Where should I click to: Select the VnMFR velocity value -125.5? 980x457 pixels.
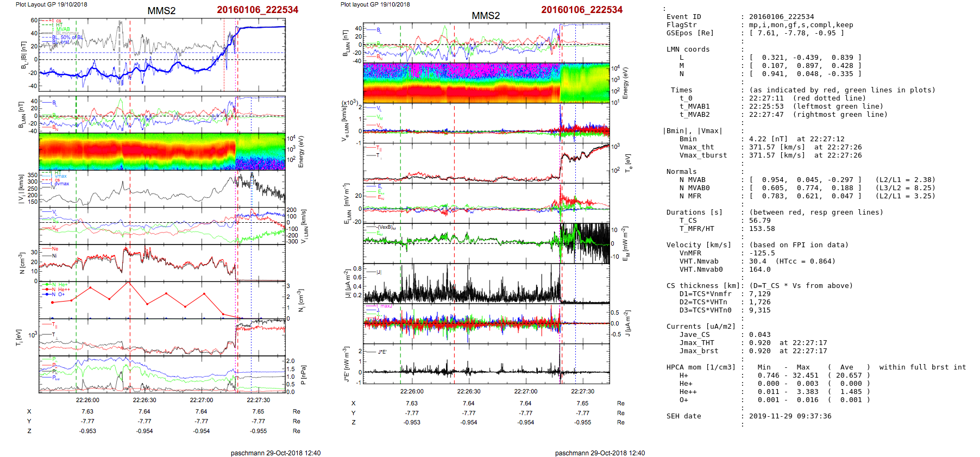coord(762,253)
